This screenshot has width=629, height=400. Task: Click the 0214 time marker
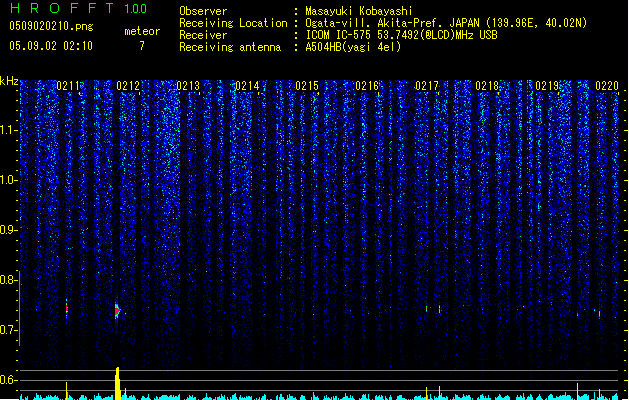click(247, 86)
